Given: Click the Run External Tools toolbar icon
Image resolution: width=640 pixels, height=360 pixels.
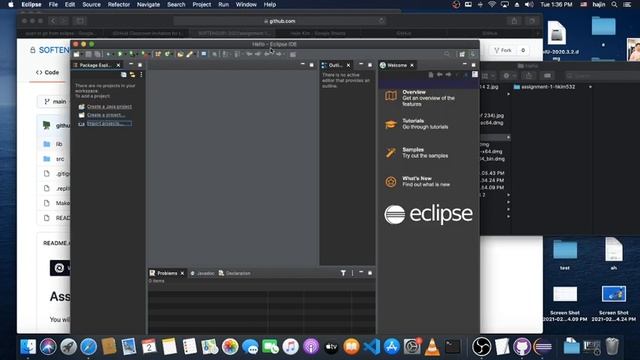Looking at the screenshot, I should (x=144, y=54).
